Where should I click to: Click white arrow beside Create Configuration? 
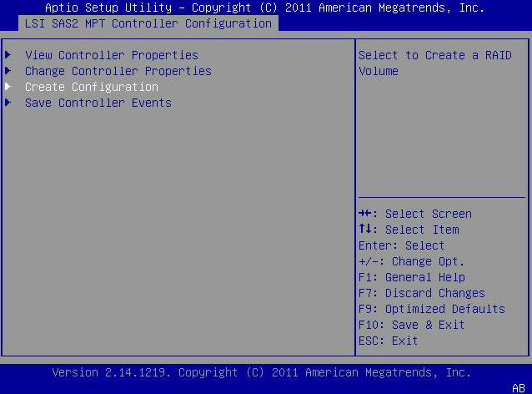8,87
